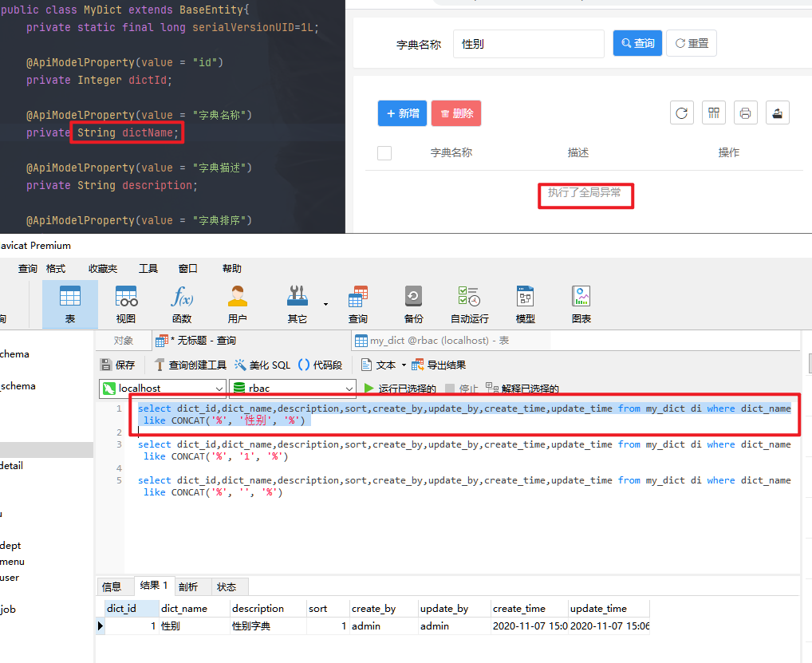Select the detail item in Navicat sidebar
The width and height of the screenshot is (812, 663).
click(11, 466)
